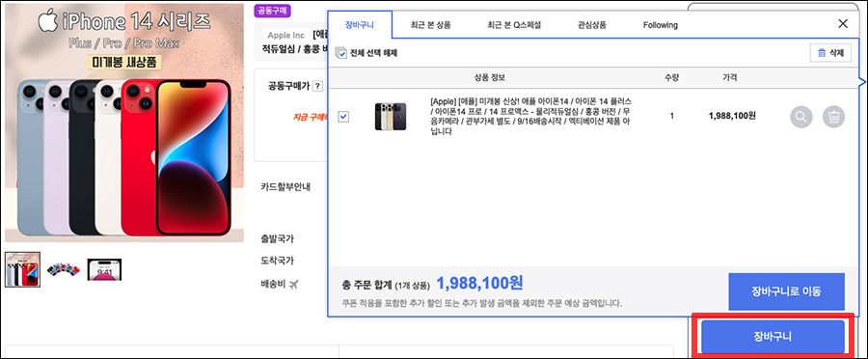868x359 pixels.
Task: Click the question mark help icon beside 공동구매가
Action: click(x=317, y=86)
